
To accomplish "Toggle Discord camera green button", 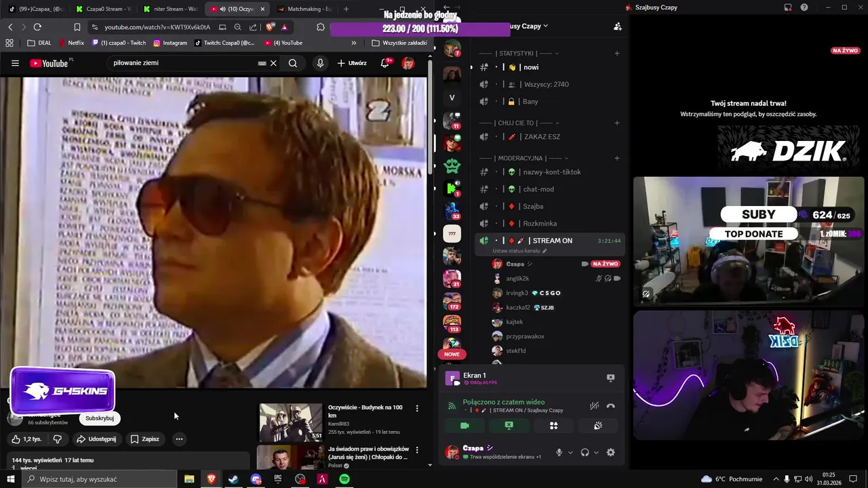I will (x=465, y=426).
